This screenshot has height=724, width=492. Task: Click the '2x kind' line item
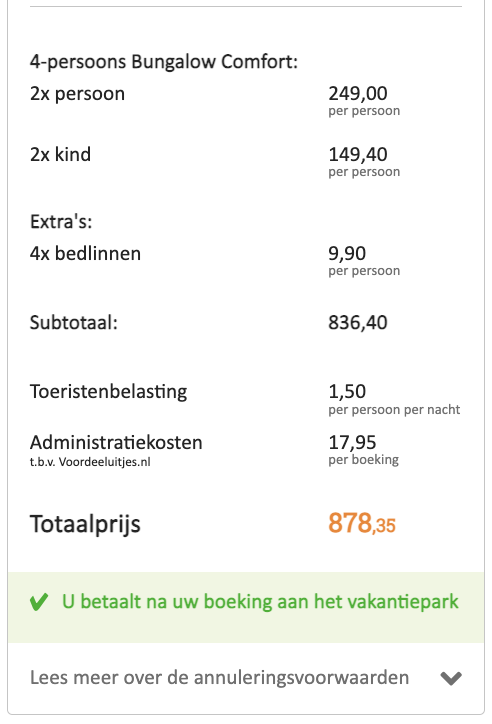click(60, 154)
